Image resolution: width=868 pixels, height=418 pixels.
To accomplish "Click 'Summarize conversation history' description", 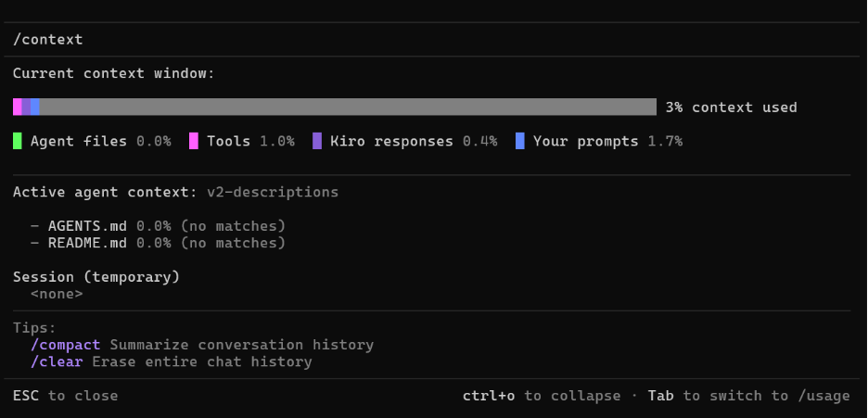I will (242, 345).
